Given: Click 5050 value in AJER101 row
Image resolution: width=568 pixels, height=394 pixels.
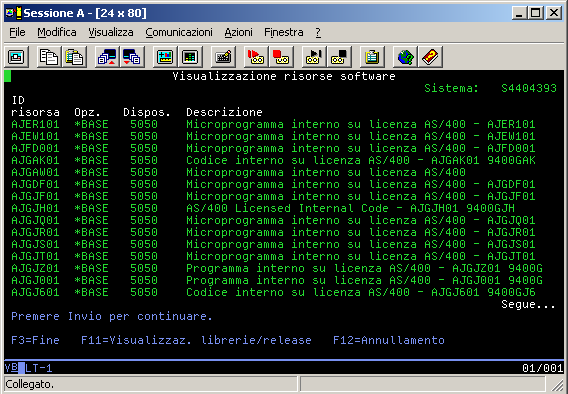Looking at the screenshot, I should click(144, 124).
